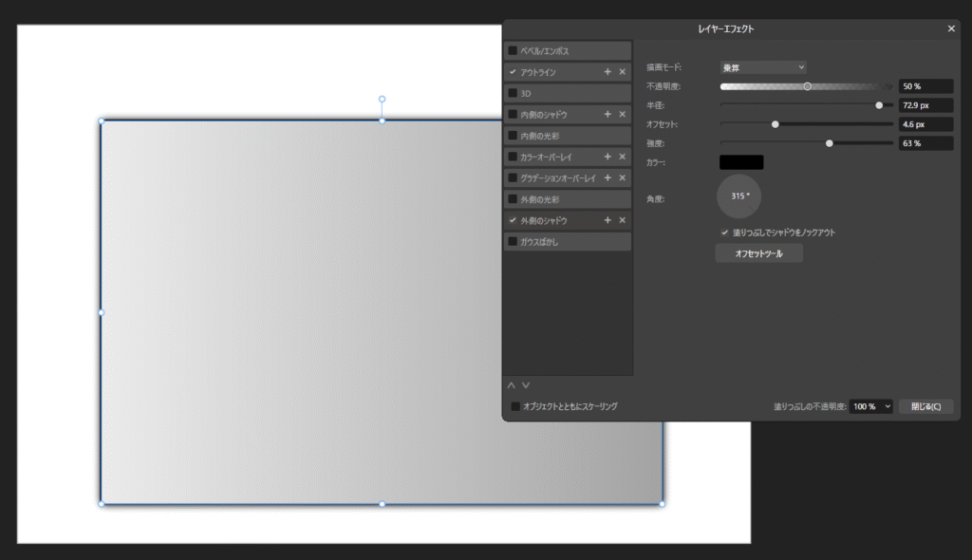Remove the アウトライン effect with X icon
This screenshot has width=972, height=560.
tap(623, 72)
